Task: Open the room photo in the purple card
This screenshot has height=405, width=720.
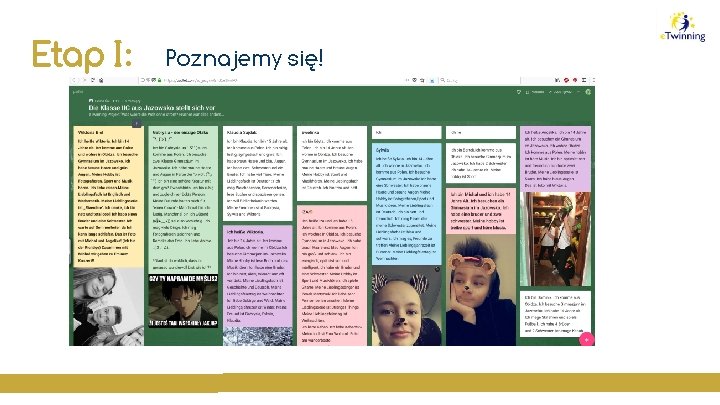Action: pos(555,239)
